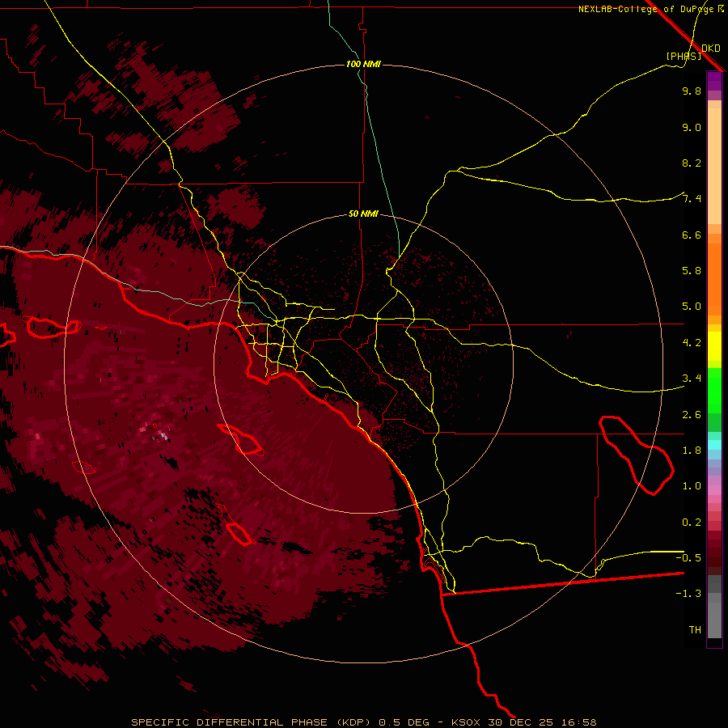The height and width of the screenshot is (728, 728).
Task: Click the 5.8 value on the color scale
Action: [692, 271]
